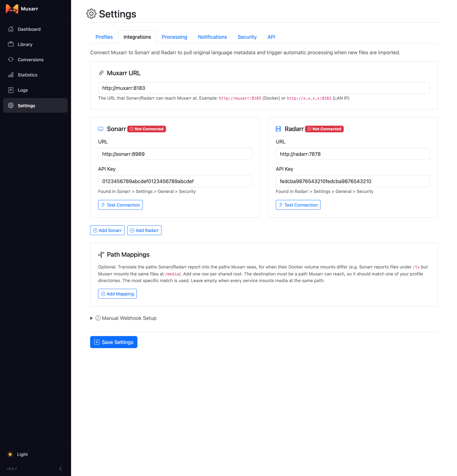Go to Conversions in the sidebar
The height and width of the screenshot is (476, 457).
[35, 60]
